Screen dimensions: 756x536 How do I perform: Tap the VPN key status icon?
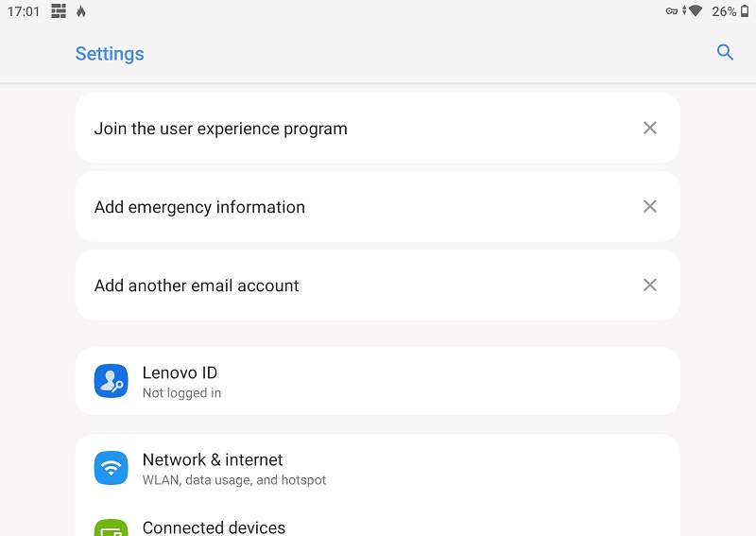click(672, 11)
